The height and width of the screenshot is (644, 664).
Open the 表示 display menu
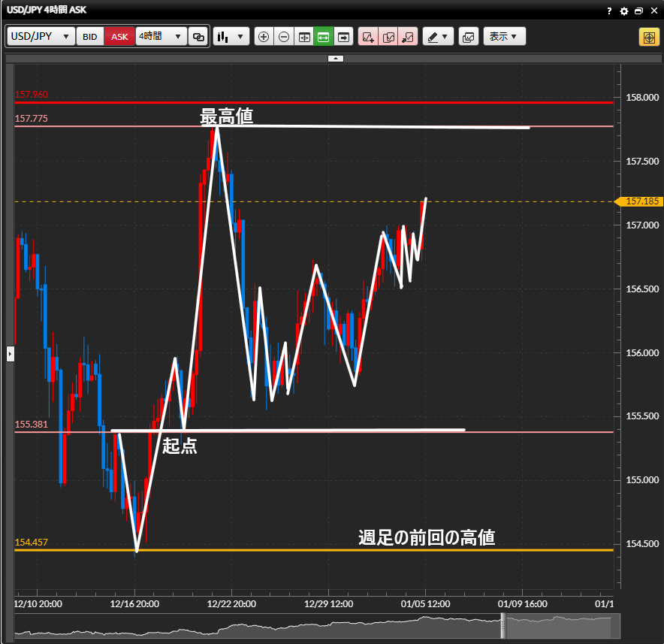pos(504,36)
